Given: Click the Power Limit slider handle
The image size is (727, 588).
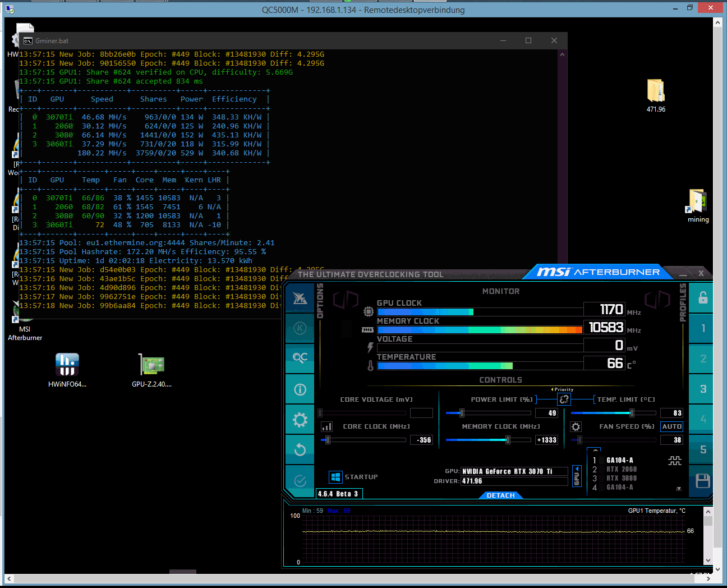Looking at the screenshot, I should tap(462, 413).
